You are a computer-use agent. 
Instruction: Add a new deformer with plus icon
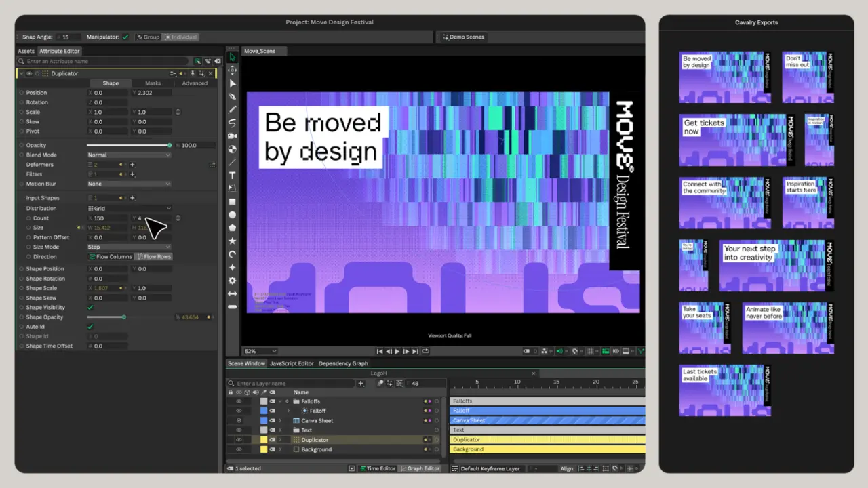pos(132,165)
